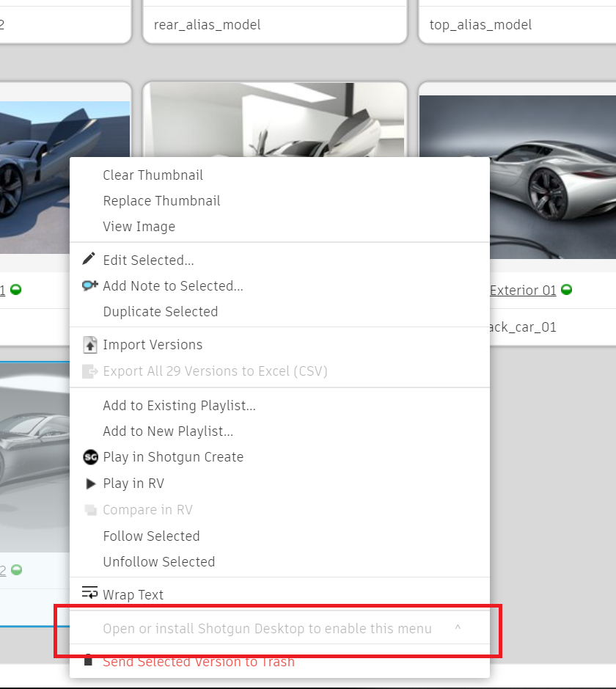Toggle Wrap Text option

pyautogui.click(x=133, y=595)
